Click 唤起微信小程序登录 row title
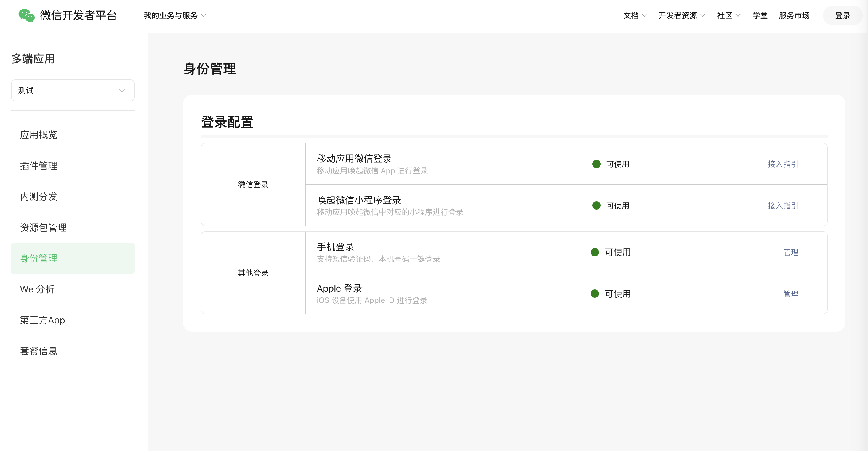Image resolution: width=868 pixels, height=451 pixels. coord(359,200)
